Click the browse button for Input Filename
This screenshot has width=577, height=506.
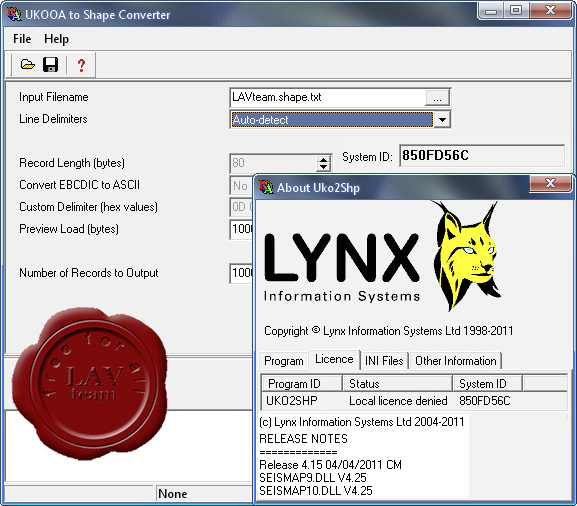[x=437, y=98]
